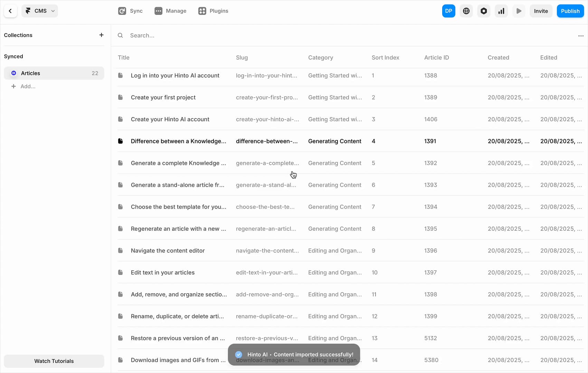Click the preview play button
The width and height of the screenshot is (588, 373).
click(519, 11)
